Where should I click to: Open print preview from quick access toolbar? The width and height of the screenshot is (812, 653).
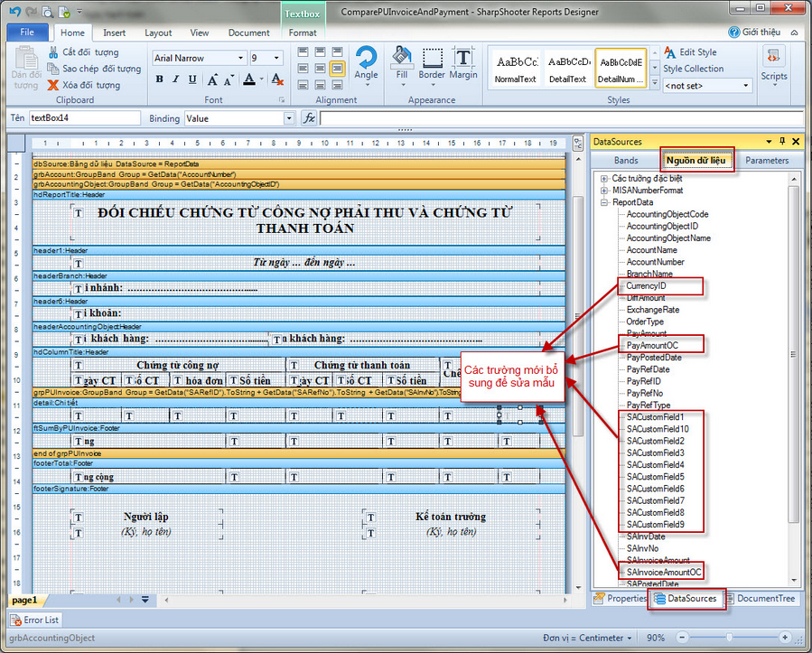[x=47, y=12]
